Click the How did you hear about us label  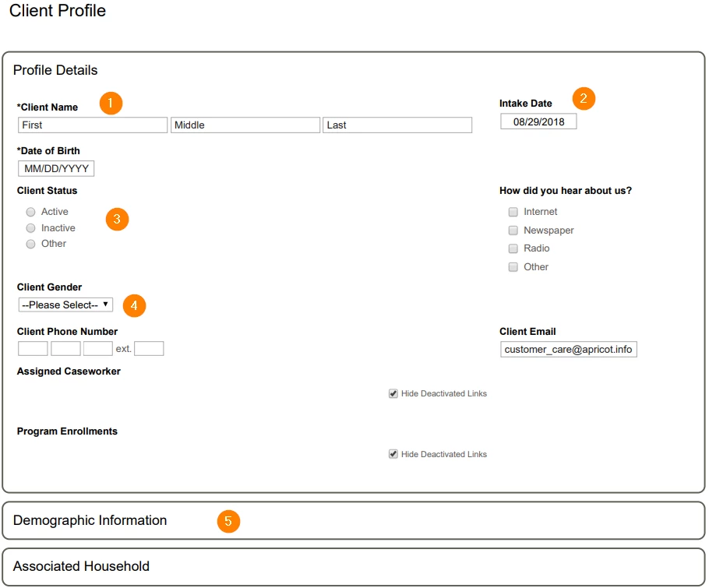(x=565, y=191)
